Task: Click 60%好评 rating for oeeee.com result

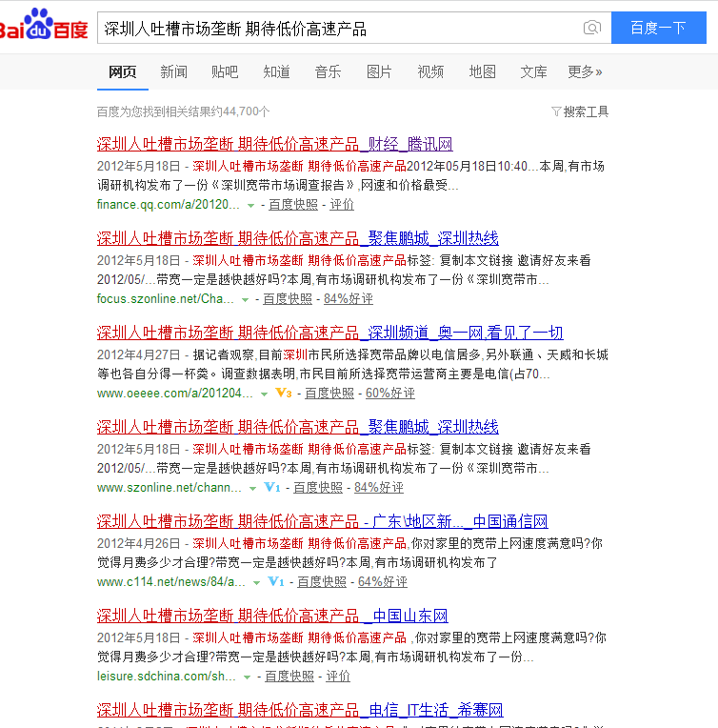Action: [x=390, y=393]
